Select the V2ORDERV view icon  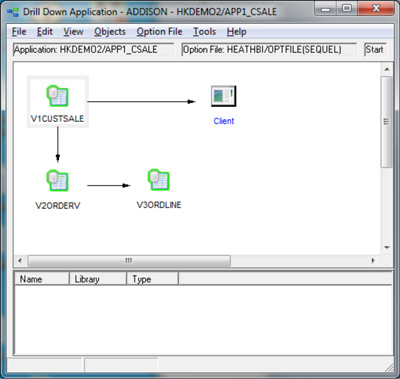(x=57, y=181)
